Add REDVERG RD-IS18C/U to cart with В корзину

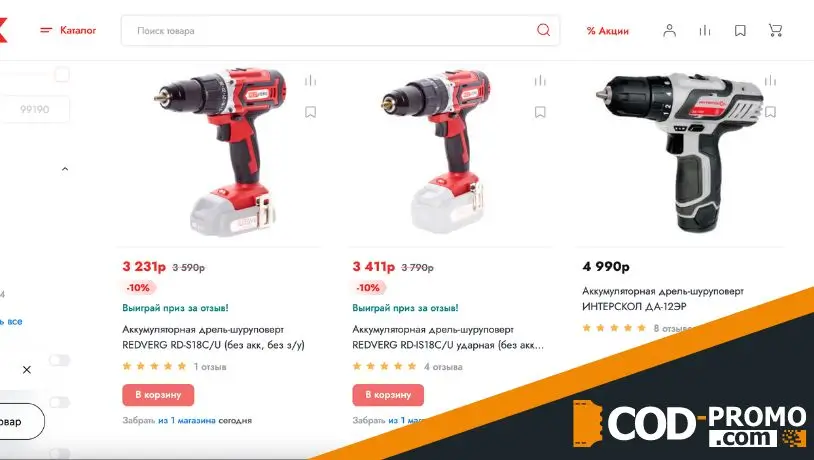pyautogui.click(x=388, y=395)
